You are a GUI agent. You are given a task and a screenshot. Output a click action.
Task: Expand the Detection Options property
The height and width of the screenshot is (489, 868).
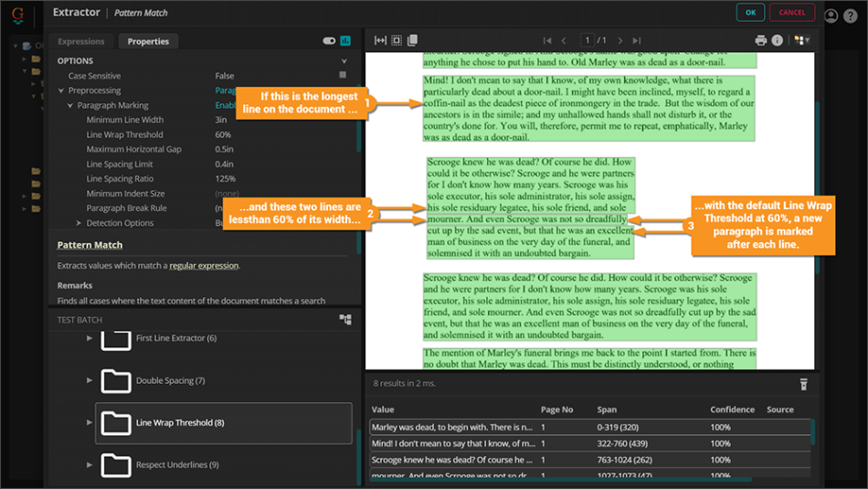pyautogui.click(x=79, y=223)
